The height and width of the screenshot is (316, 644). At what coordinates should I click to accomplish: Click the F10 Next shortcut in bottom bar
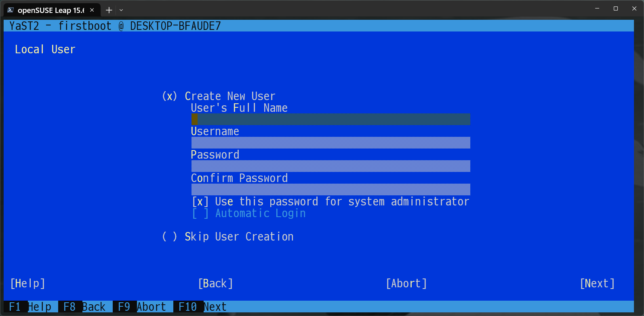pos(202,307)
